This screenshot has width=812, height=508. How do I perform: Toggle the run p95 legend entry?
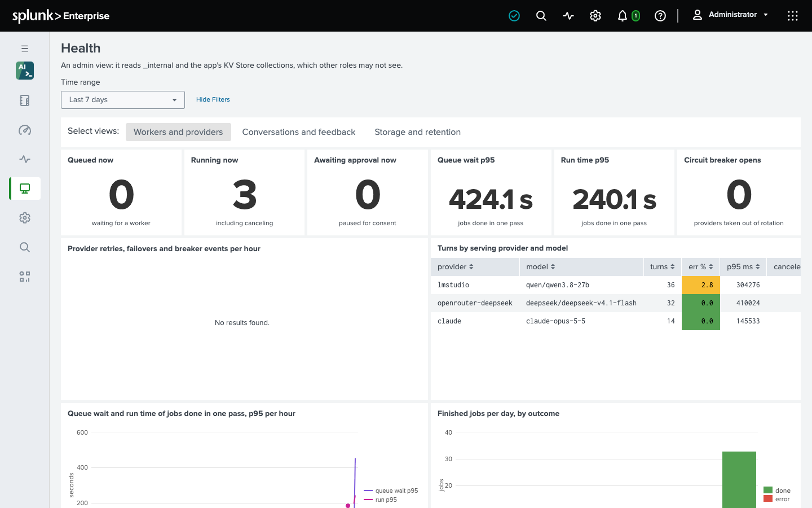click(381, 500)
